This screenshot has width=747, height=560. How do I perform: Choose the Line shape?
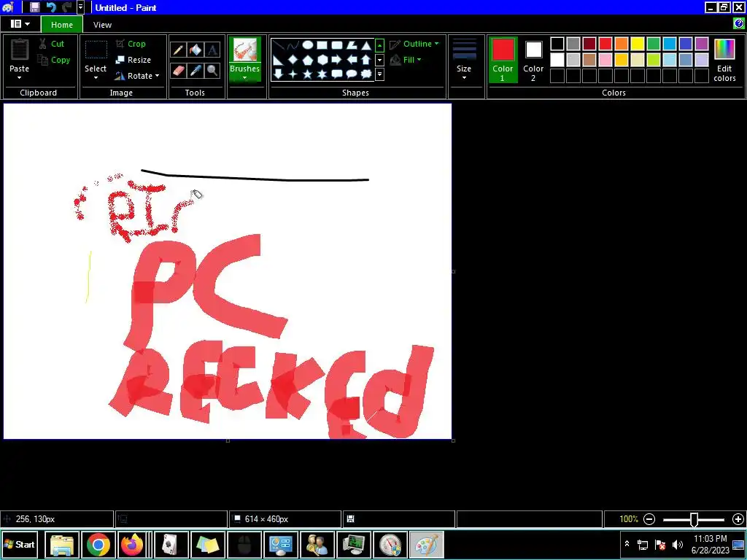tap(279, 46)
